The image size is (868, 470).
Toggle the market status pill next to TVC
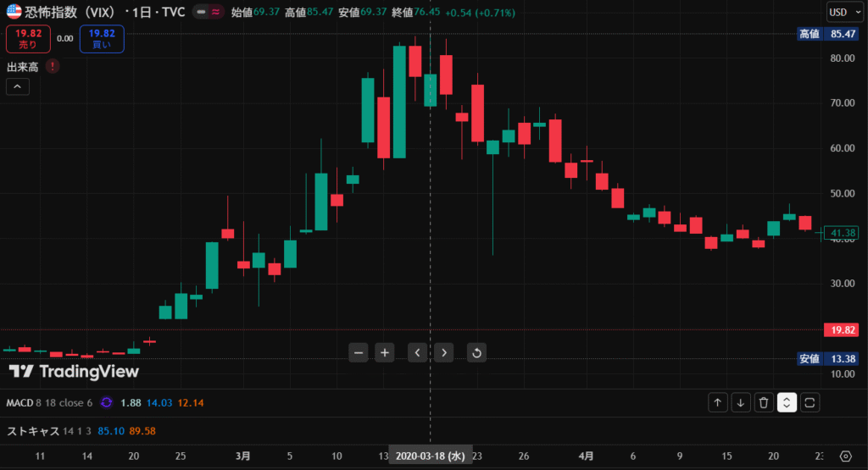206,12
